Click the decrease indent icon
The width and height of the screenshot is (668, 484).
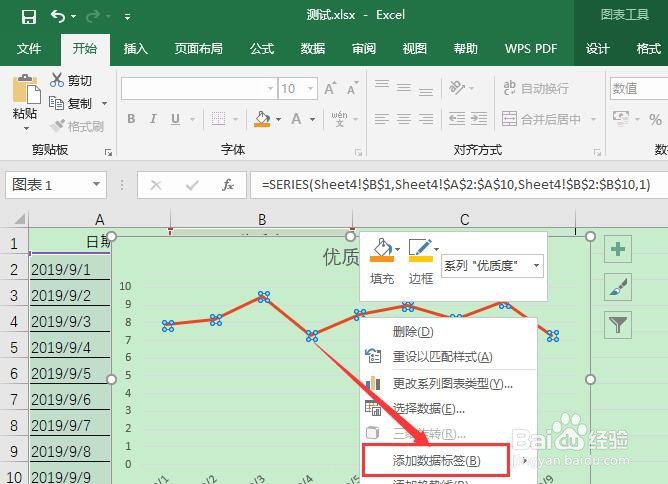(457, 119)
